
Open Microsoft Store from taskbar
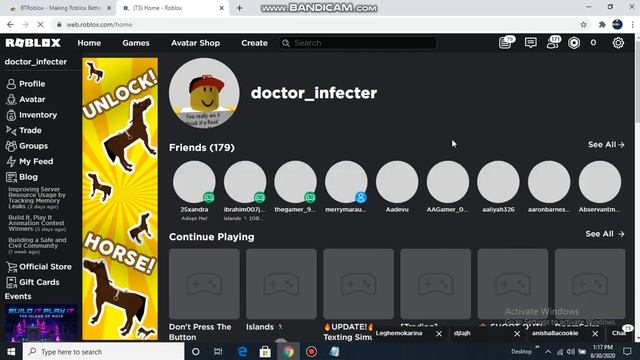(x=265, y=351)
